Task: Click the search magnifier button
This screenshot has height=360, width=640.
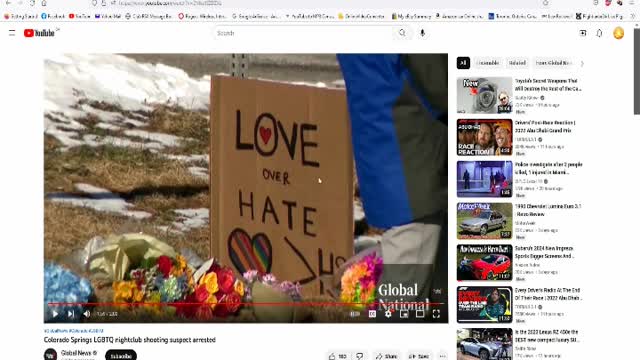Action: tap(402, 33)
